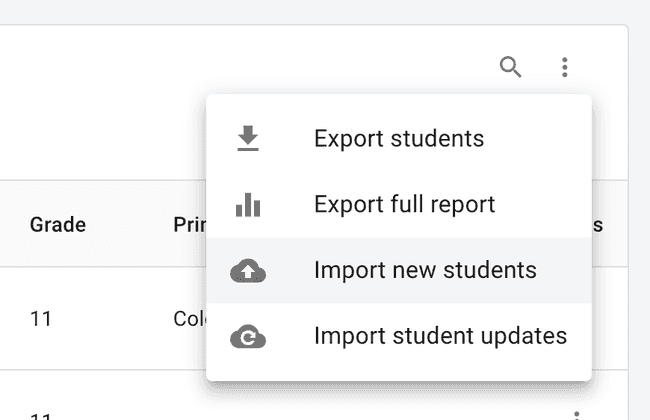Click the bar chart icon for full report

coord(248,205)
